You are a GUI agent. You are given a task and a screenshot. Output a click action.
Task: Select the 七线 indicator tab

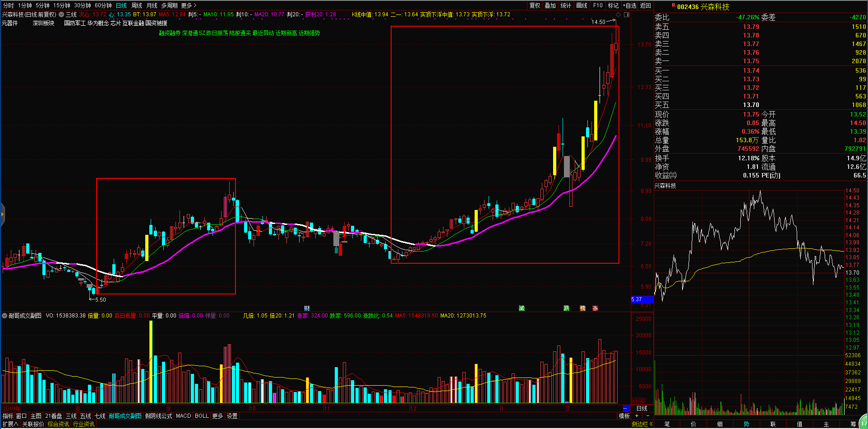click(x=100, y=416)
